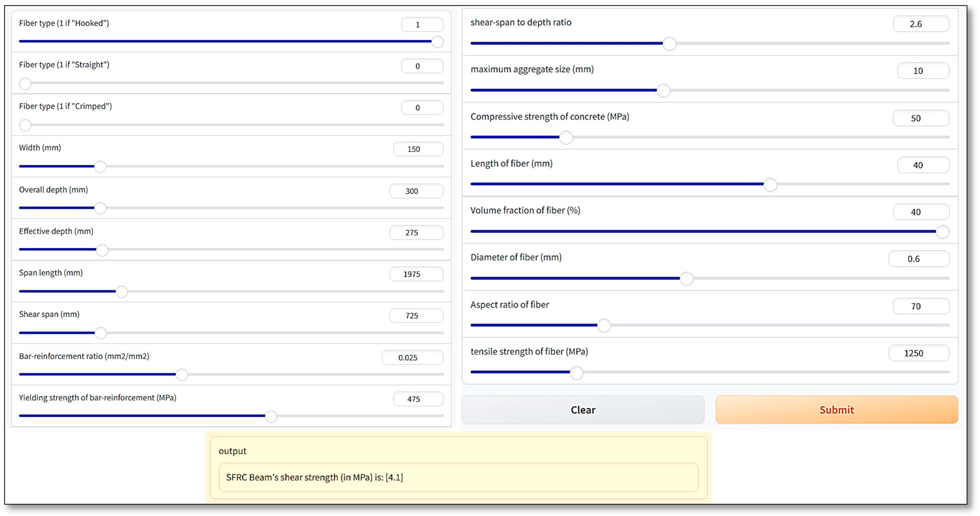Click the SFRC Beam's shear strength output box

click(x=458, y=477)
